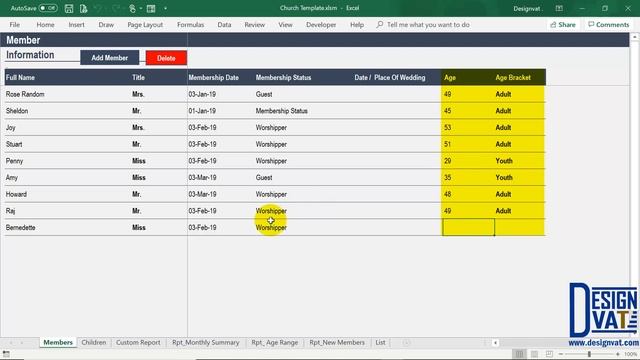Screen dimensions: 640x360
Task: Toggle the AutoSave switch
Action: pos(48,8)
